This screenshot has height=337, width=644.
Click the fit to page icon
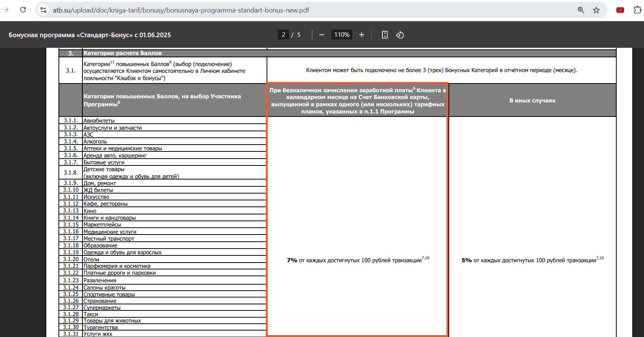(385, 35)
